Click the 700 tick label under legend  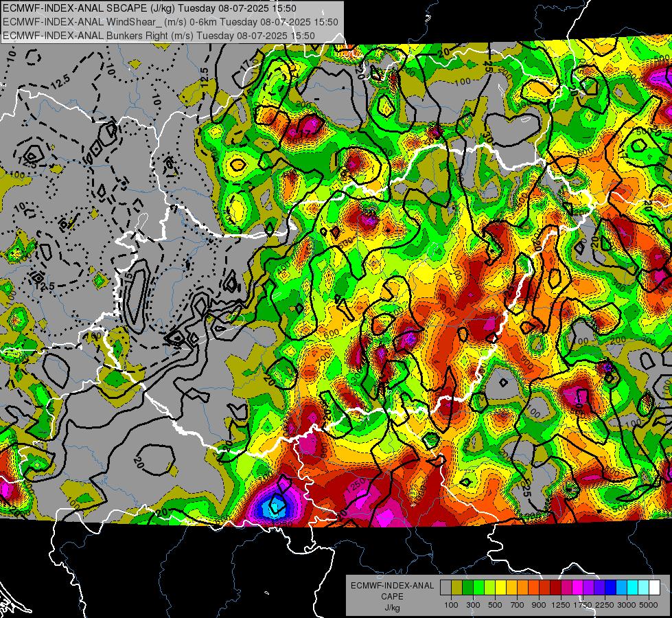pyautogui.click(x=518, y=605)
